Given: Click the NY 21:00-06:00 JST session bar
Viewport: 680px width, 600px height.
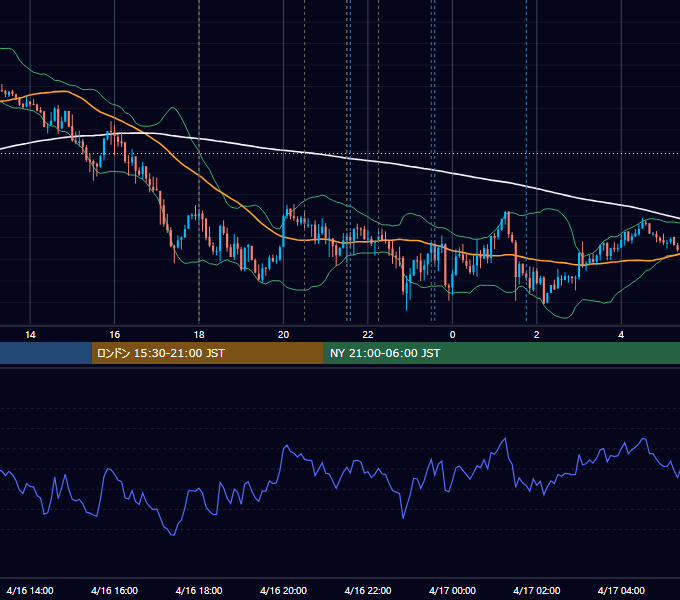Looking at the screenshot, I should (x=502, y=353).
